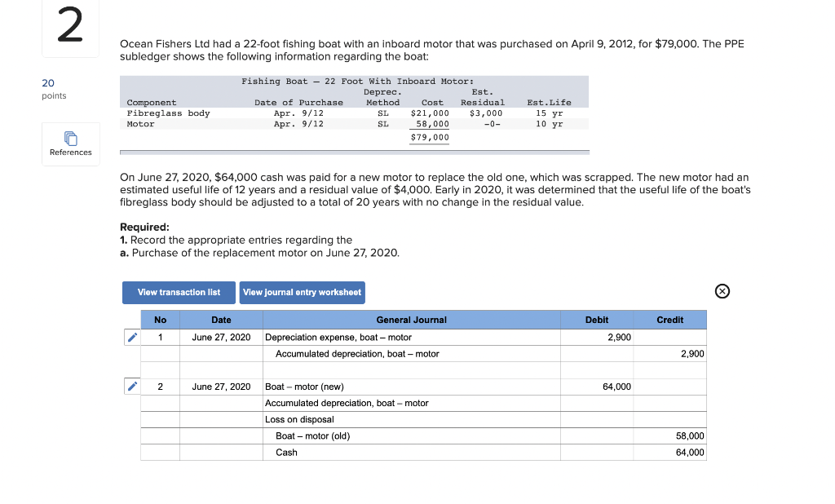Click the pages symbol above References label

[70, 139]
